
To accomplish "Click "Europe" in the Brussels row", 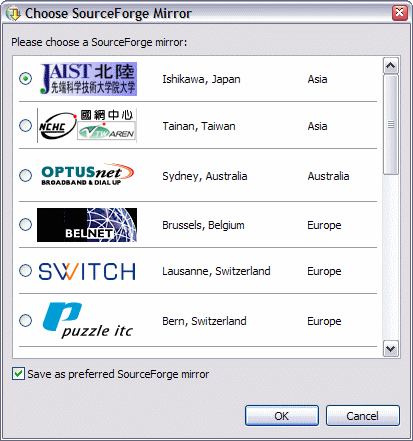I will (x=324, y=226).
